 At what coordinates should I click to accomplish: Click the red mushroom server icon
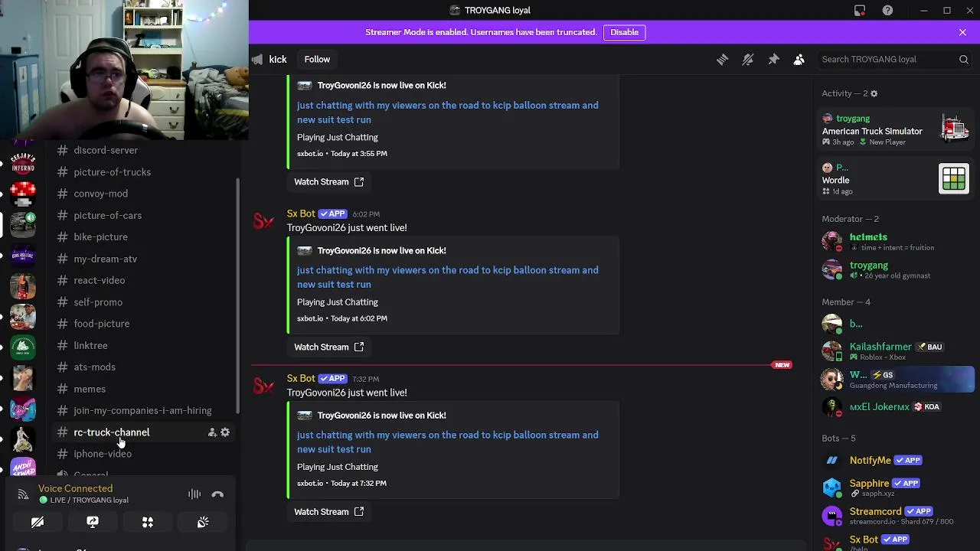pyautogui.click(x=23, y=193)
